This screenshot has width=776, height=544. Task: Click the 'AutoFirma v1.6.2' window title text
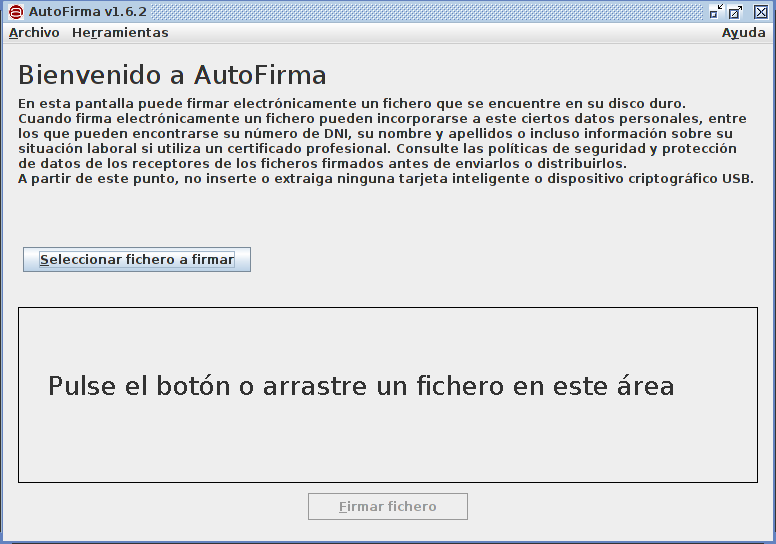88,12
